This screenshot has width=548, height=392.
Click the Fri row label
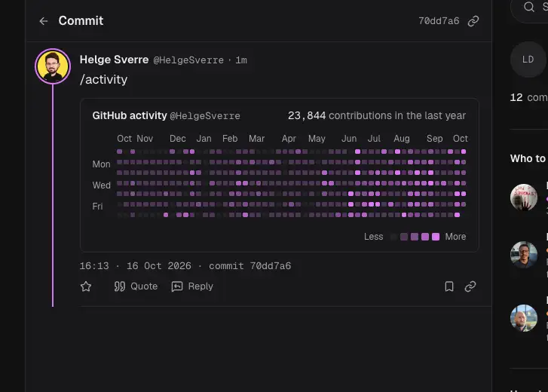click(x=97, y=207)
